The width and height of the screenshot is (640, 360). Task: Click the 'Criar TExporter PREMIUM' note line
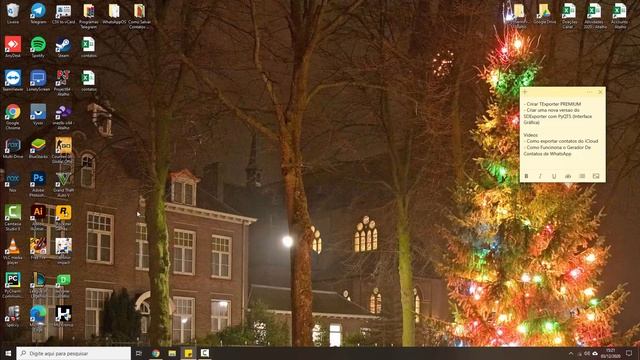553,104
